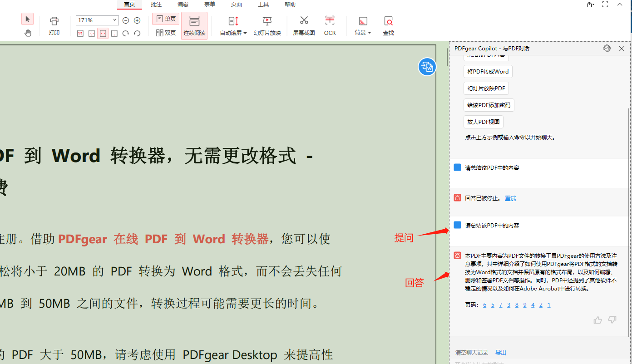Screen dimensions: 632x364
Task: Click the 导出 export link
Action: (x=501, y=353)
